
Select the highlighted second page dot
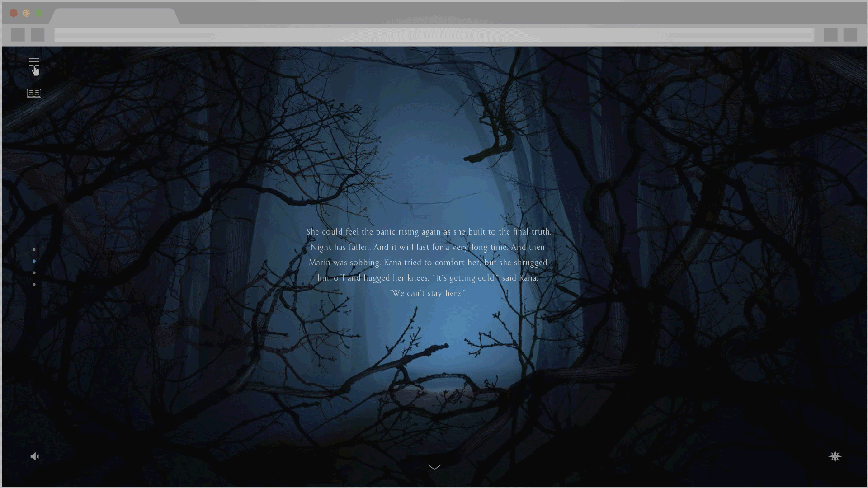(x=34, y=261)
